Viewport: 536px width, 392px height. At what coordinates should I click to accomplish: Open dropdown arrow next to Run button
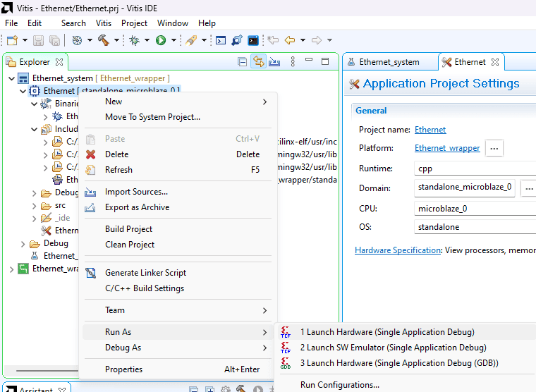(173, 40)
